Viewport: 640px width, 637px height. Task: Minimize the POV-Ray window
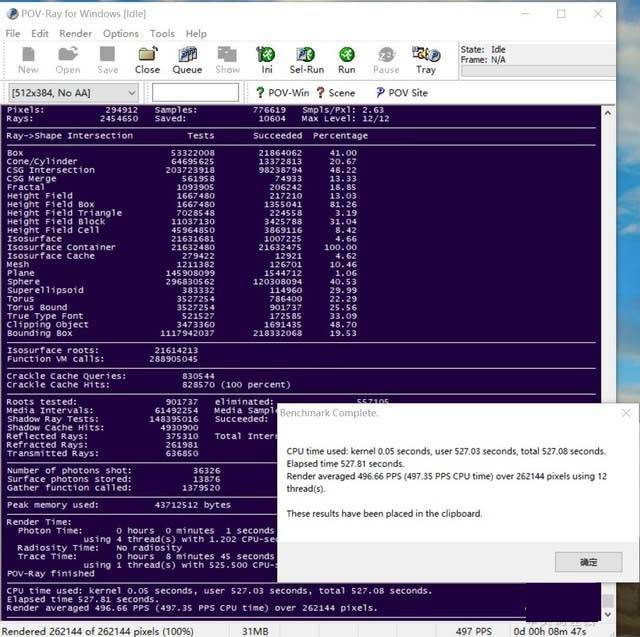525,14
